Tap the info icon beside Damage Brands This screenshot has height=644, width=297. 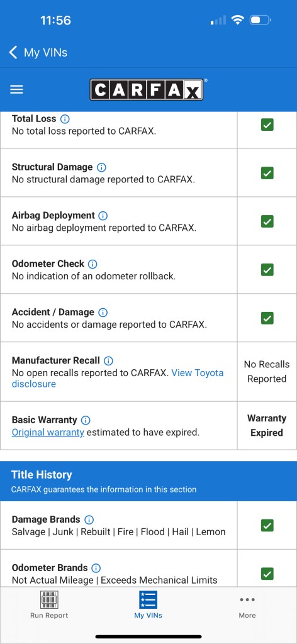coord(89,519)
